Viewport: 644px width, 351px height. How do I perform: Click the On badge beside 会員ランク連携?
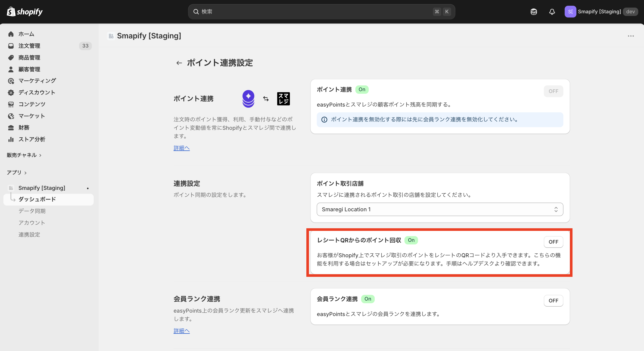click(x=368, y=299)
